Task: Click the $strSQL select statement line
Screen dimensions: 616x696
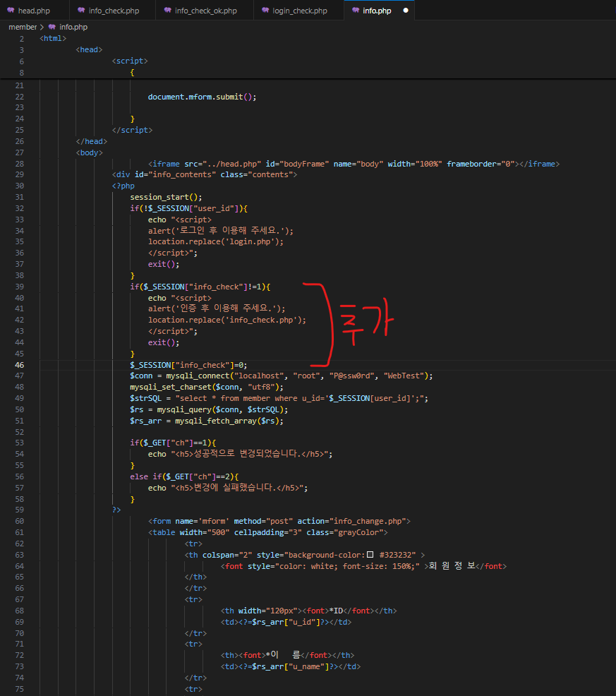Action: point(279,398)
